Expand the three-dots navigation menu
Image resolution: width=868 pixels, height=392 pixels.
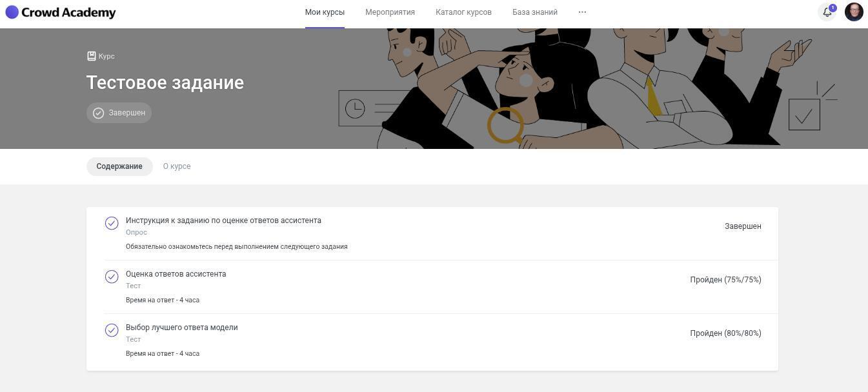click(x=582, y=12)
